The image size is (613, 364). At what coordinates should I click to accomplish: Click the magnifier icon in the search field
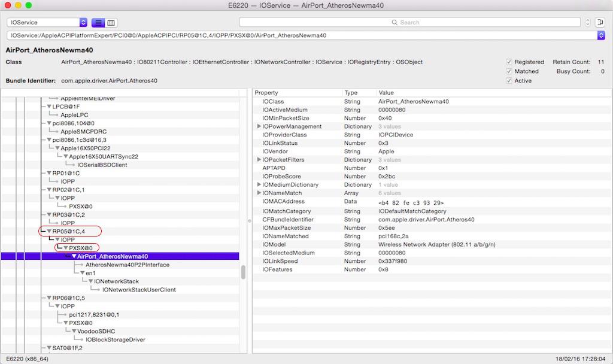394,23
